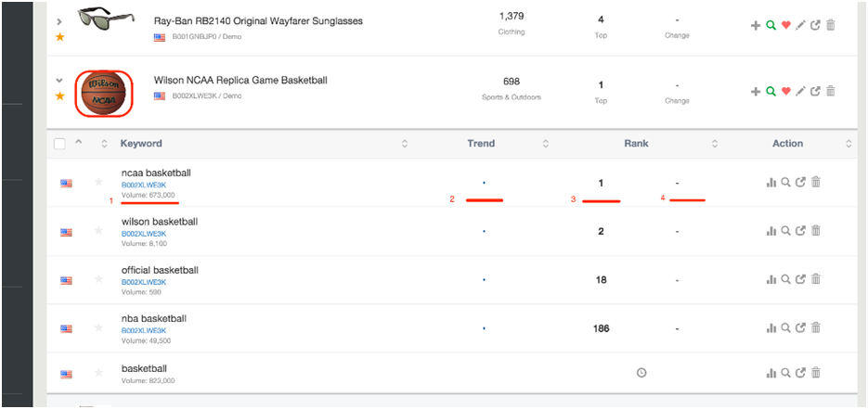
Task: Open external link for wilson basketball keyword
Action: 800,231
